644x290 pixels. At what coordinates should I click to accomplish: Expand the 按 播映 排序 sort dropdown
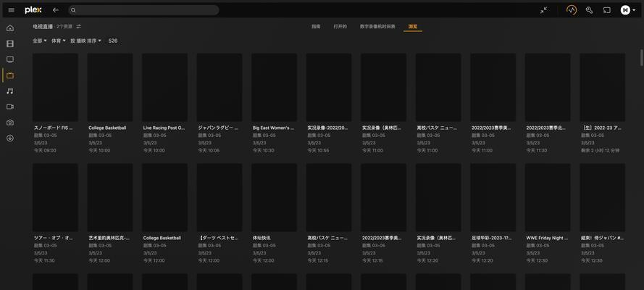point(85,41)
